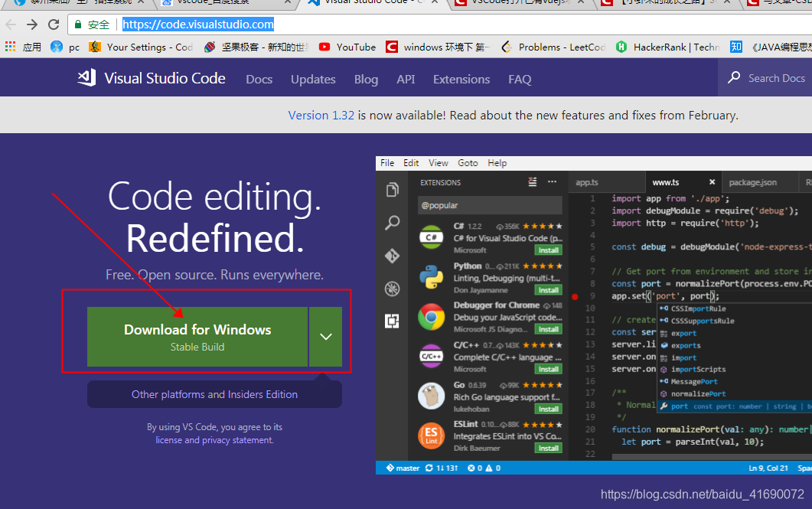
Task: Open the File menu in the editor preview
Action: coord(386,162)
